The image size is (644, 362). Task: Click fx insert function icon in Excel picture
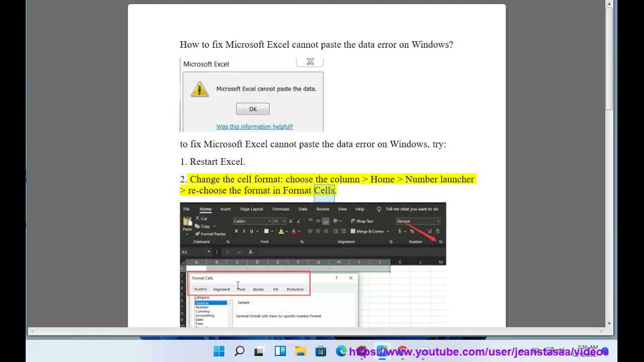pos(250,252)
